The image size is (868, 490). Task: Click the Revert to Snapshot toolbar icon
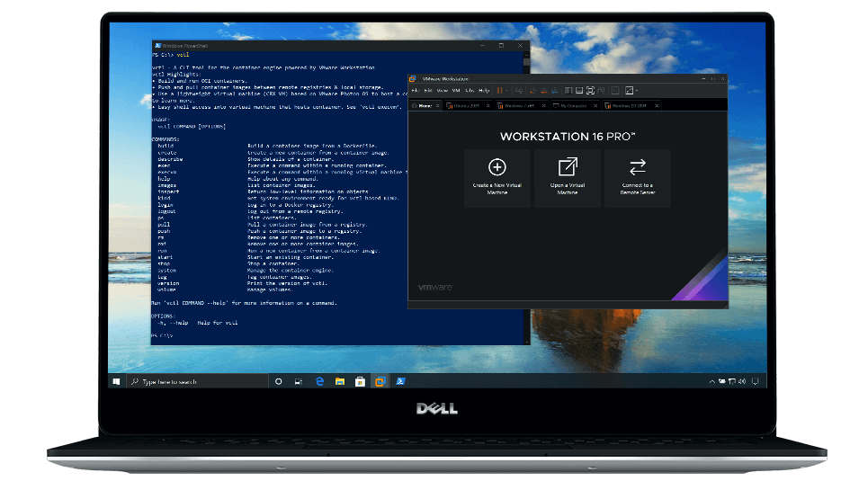[x=544, y=90]
